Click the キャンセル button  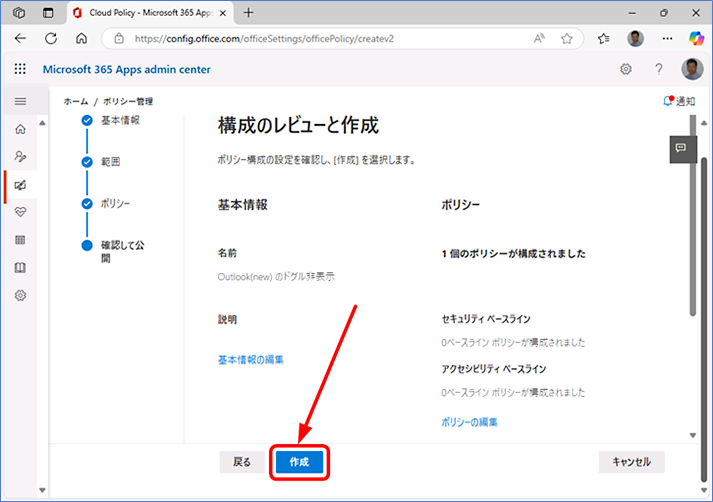click(x=632, y=462)
